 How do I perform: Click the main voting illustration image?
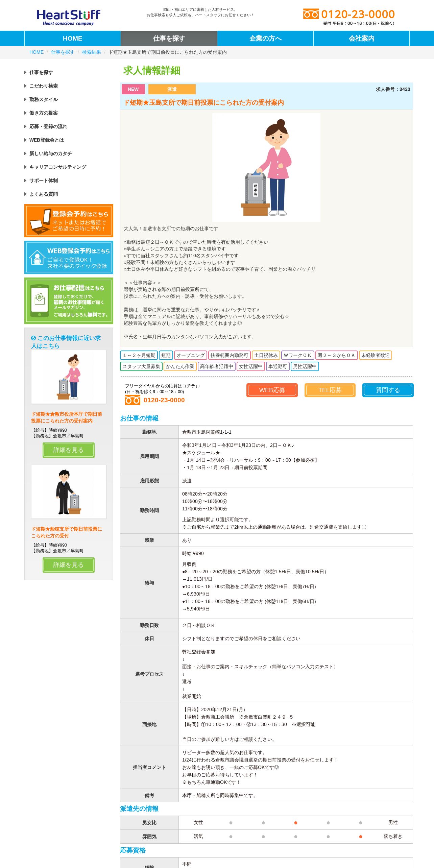266,167
